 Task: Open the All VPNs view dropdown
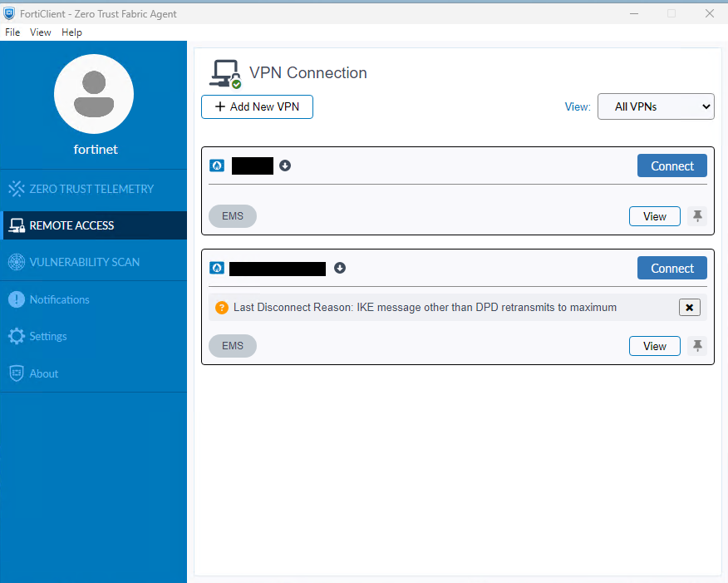pyautogui.click(x=656, y=106)
